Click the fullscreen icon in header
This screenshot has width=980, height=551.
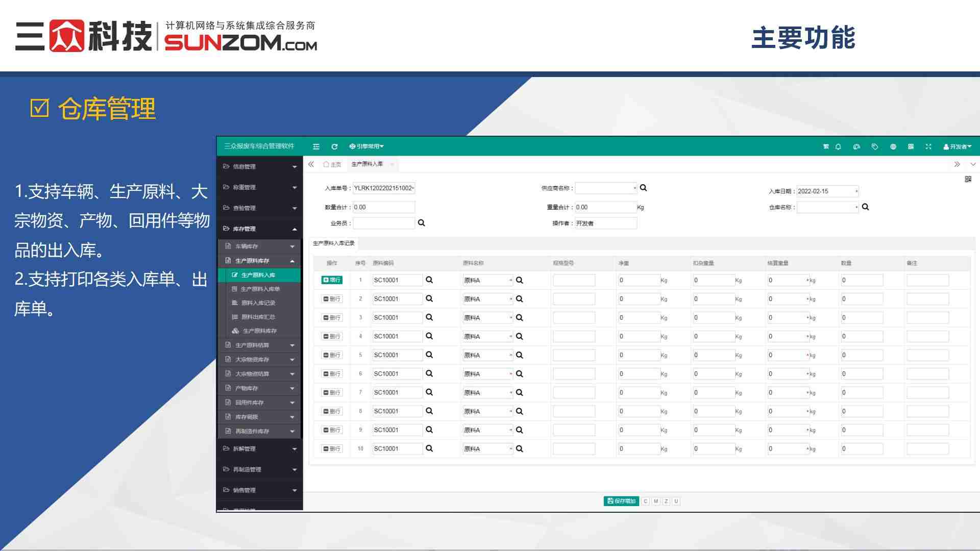928,147
